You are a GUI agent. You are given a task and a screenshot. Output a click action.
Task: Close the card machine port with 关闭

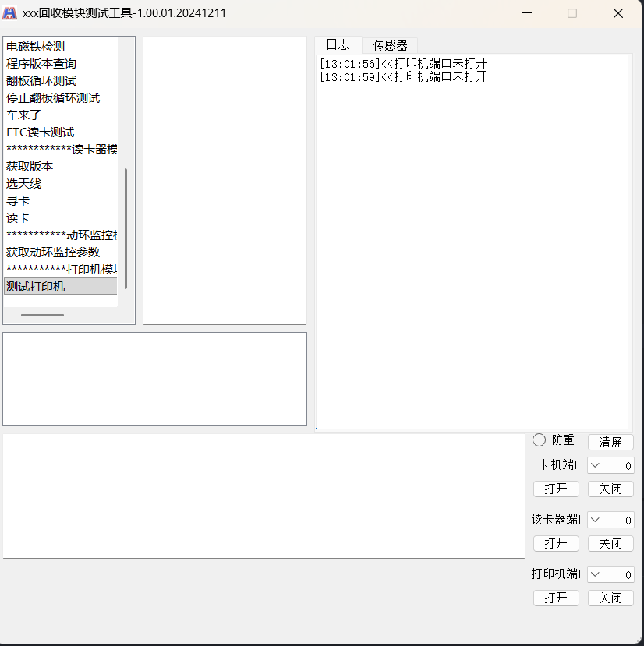pos(610,489)
